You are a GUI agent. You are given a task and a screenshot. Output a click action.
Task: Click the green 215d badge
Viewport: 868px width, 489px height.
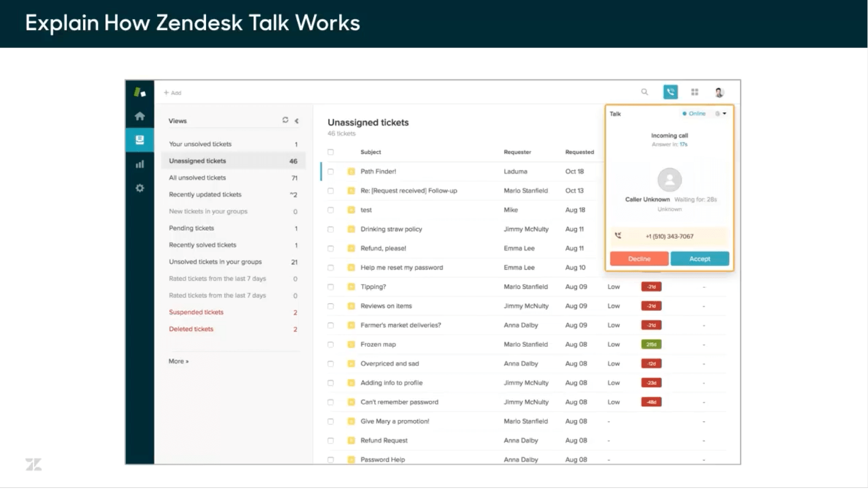click(652, 345)
